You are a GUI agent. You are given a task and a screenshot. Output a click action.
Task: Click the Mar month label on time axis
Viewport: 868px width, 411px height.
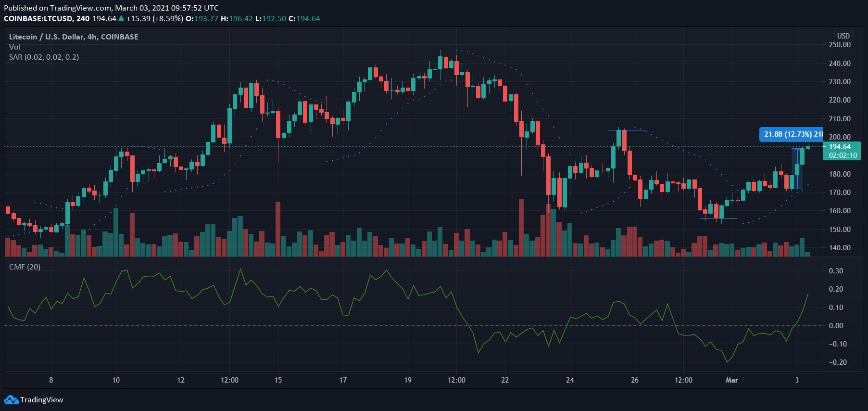point(732,380)
